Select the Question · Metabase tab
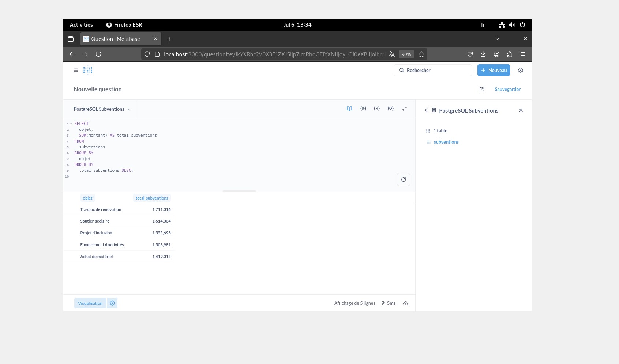 [116, 39]
